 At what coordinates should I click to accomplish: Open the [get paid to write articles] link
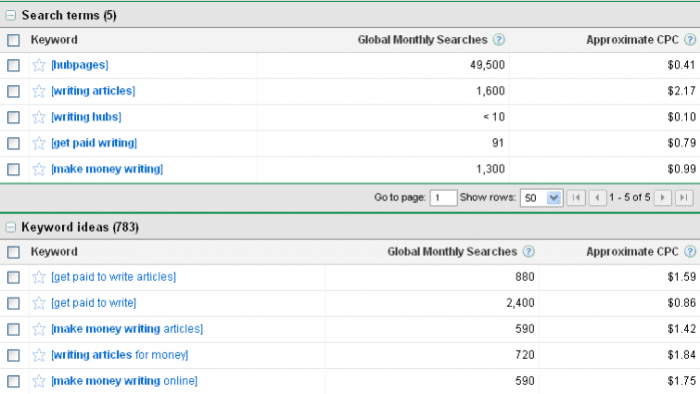coord(114,277)
